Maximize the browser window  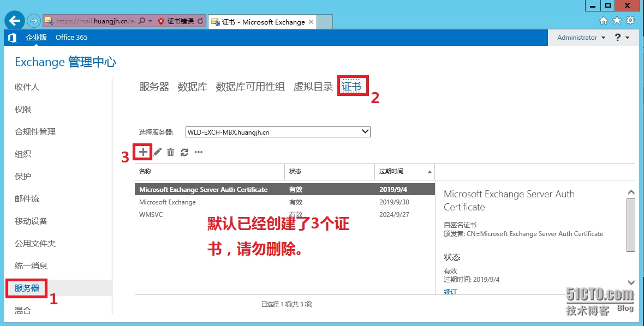(x=608, y=6)
